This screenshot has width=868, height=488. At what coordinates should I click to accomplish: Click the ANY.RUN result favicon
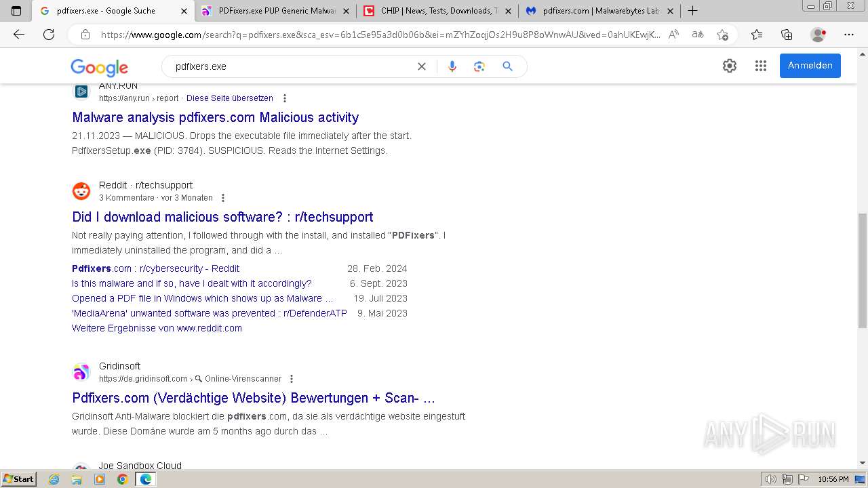tap(81, 91)
